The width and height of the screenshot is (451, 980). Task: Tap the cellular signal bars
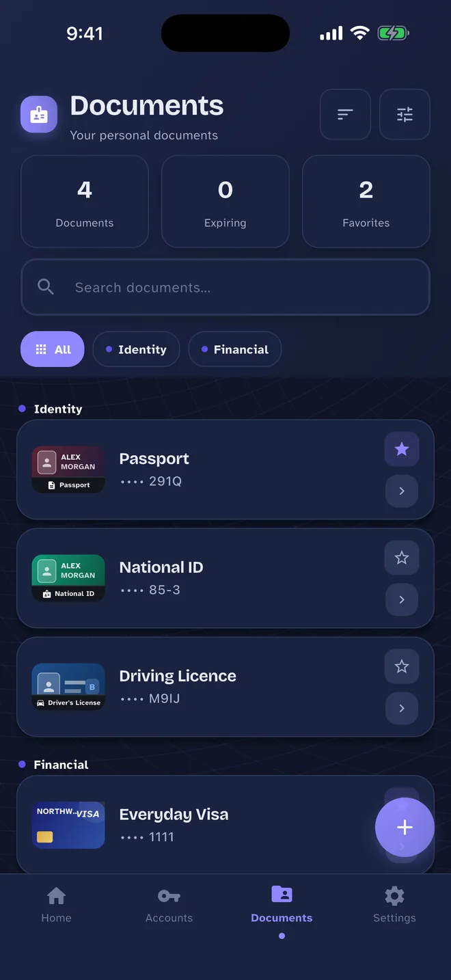[x=331, y=33]
